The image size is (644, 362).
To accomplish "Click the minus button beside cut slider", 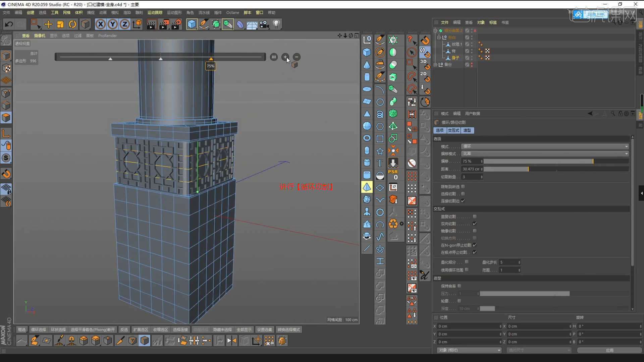I will point(297,57).
